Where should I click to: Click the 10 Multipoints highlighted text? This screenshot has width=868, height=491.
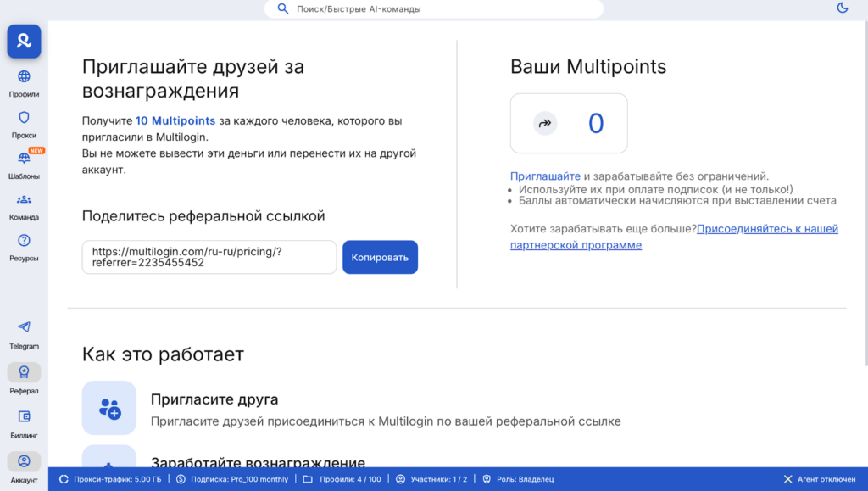point(175,120)
